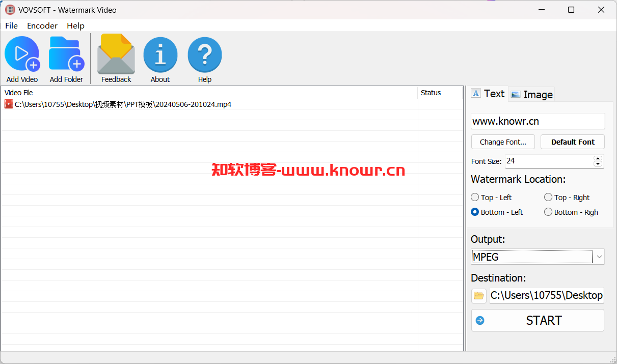Click the Add Video toolbar icon
The image size is (617, 364).
pos(22,54)
